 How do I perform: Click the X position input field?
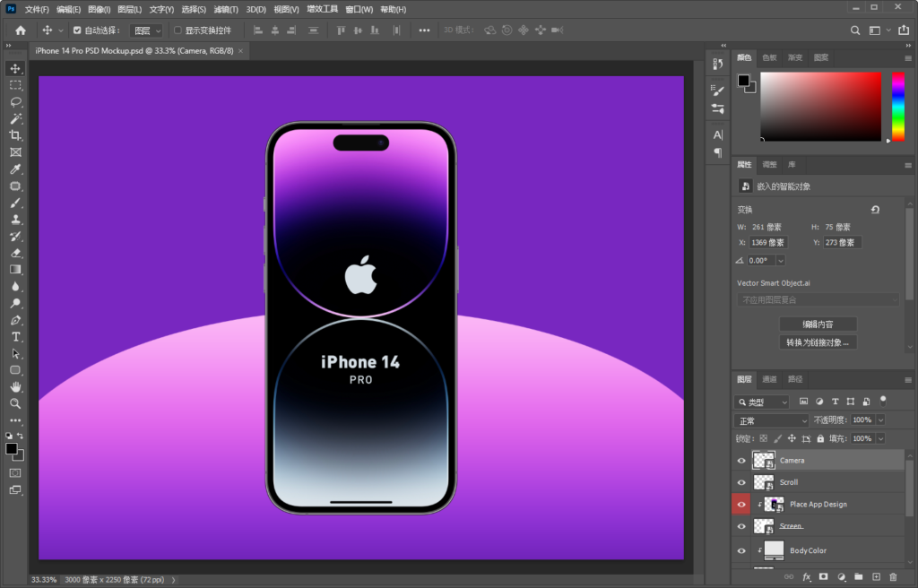coord(768,243)
